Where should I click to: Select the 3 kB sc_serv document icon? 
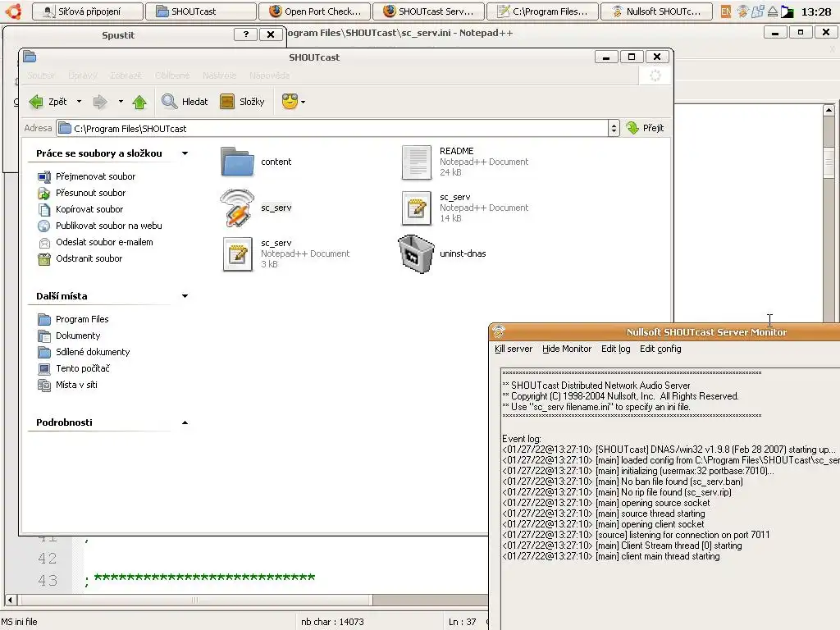coord(237,254)
